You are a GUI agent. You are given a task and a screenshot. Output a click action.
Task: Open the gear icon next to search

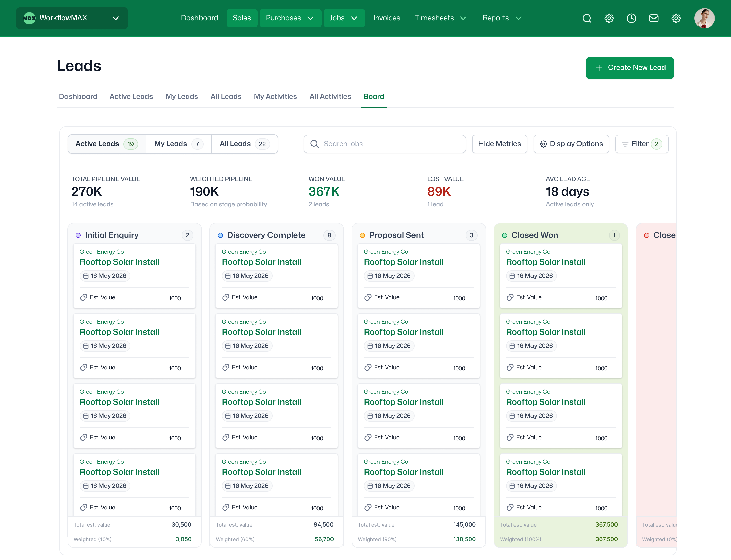[x=609, y=18]
